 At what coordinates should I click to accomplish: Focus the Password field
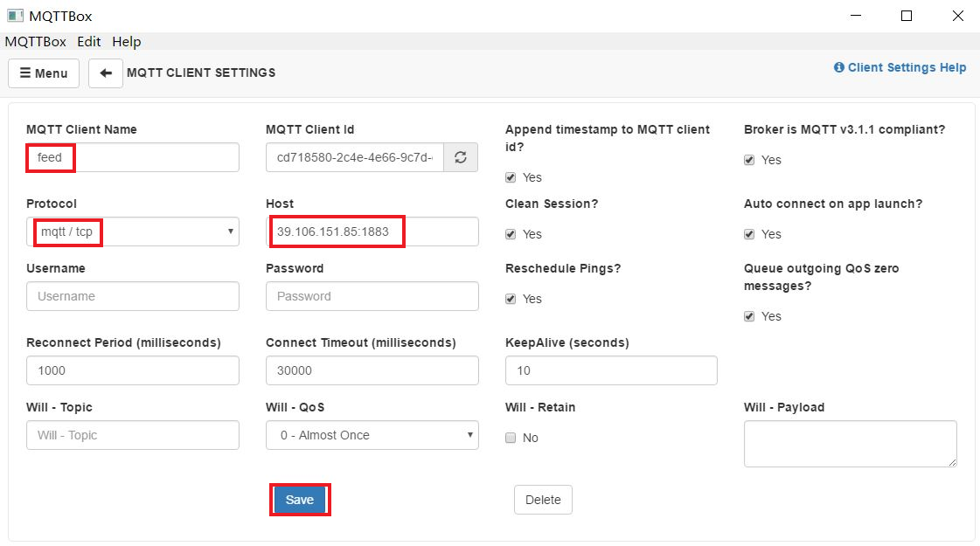coord(372,296)
